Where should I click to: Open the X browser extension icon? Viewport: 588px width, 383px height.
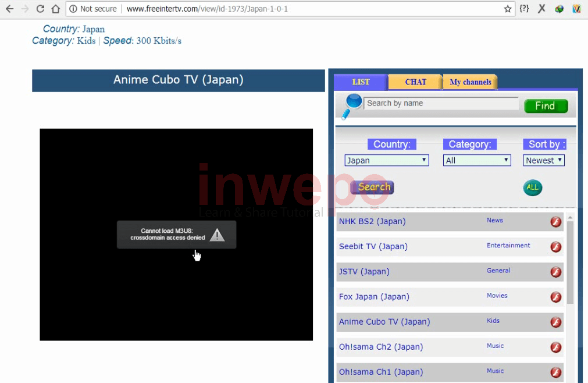coord(541,8)
